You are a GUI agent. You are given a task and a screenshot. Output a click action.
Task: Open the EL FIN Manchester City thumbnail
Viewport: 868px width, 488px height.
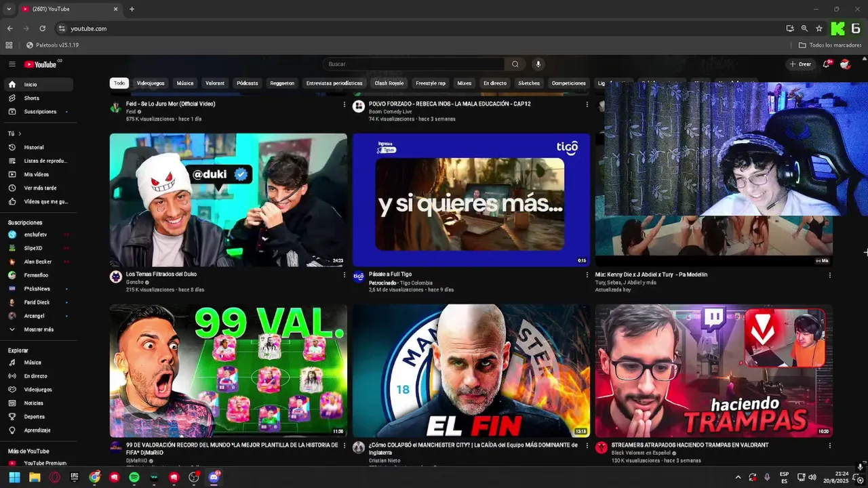(471, 370)
